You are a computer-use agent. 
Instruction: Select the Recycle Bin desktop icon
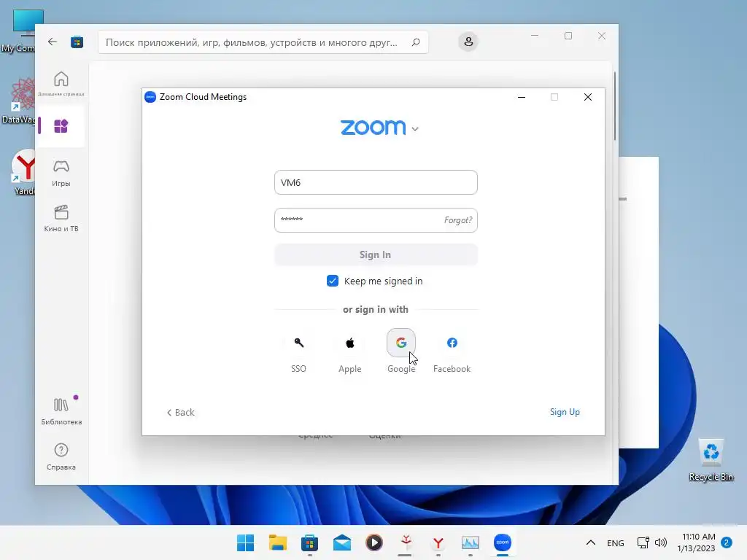[711, 460]
